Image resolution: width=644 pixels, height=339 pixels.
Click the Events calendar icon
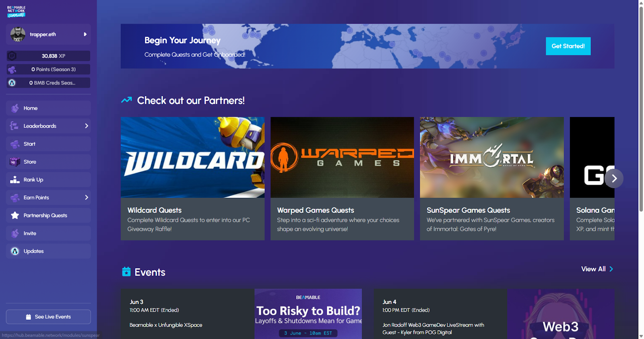click(x=126, y=272)
